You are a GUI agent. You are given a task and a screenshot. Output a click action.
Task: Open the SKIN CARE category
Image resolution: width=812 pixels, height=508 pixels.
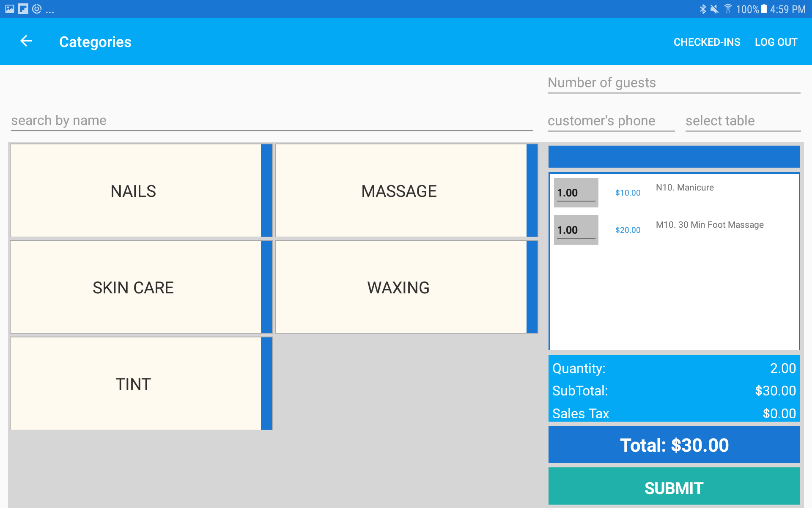tap(133, 287)
